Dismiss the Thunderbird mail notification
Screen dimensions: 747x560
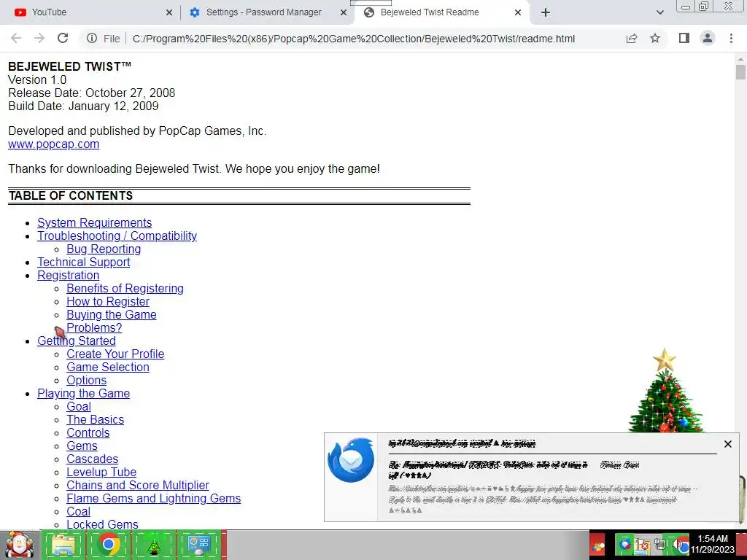coord(727,444)
